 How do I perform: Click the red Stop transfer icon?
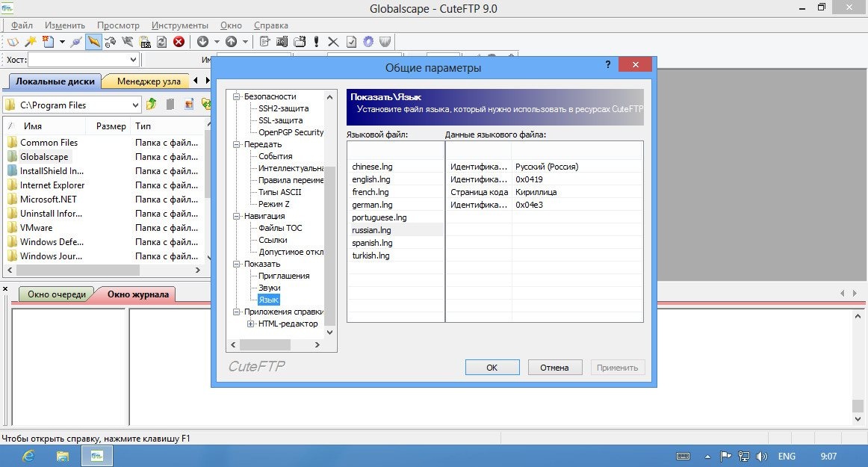click(179, 42)
